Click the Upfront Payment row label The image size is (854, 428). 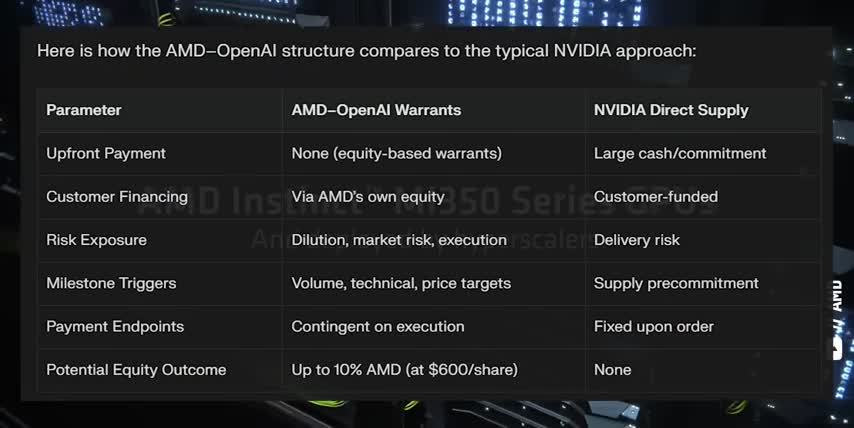click(x=106, y=153)
